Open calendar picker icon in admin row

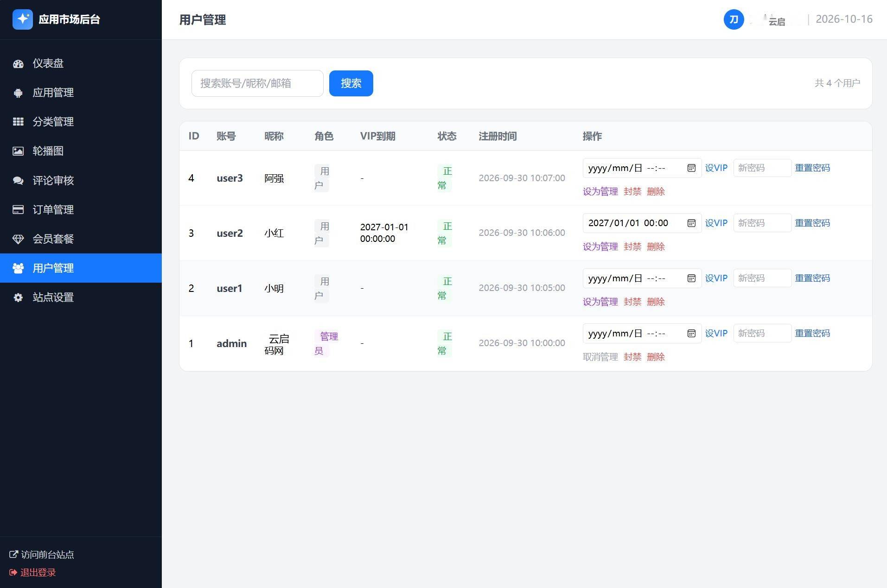click(691, 334)
